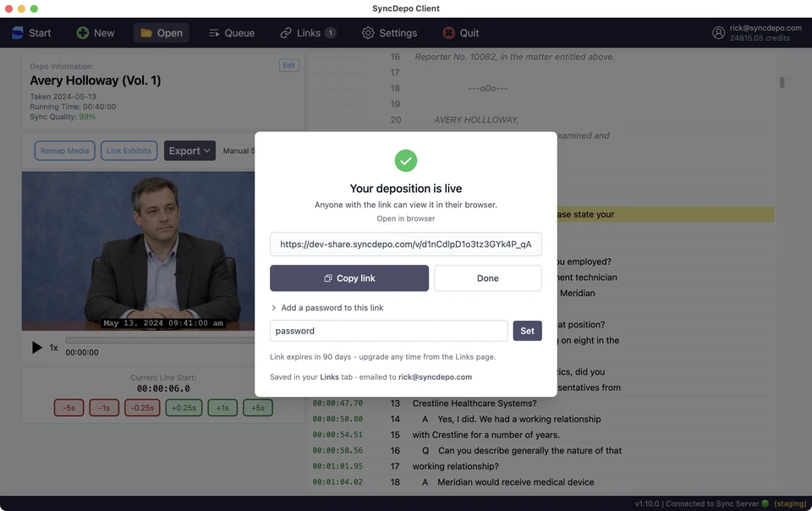Click the green plus New icon

[x=82, y=33]
